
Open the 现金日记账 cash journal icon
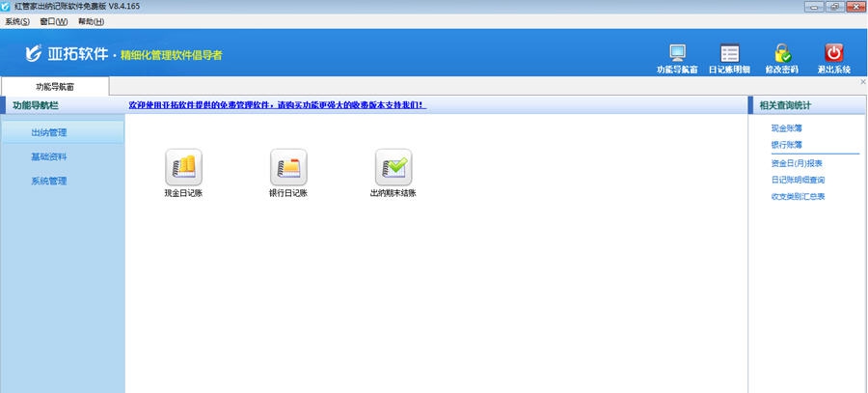click(183, 167)
